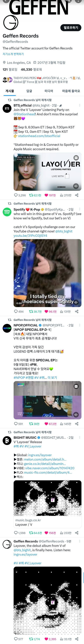The image size is (84, 644).
Task: Open the stationhead.com/btsofficial link
Action: [x=39, y=136]
